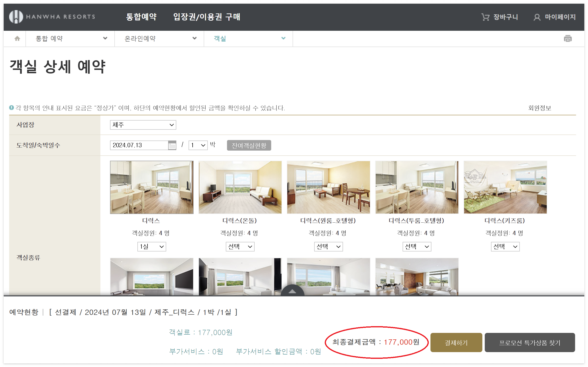Click the 디럭스(원룸_호텔형) room photo
588x367 pixels.
[x=328, y=187]
